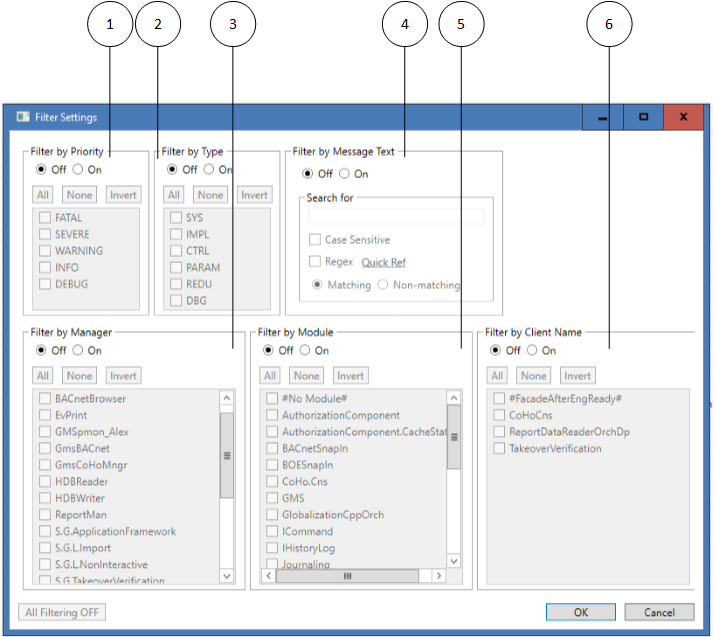Confirm the dialog with OK
Image resolution: width=714 pixels, height=637 pixels.
[x=580, y=612]
